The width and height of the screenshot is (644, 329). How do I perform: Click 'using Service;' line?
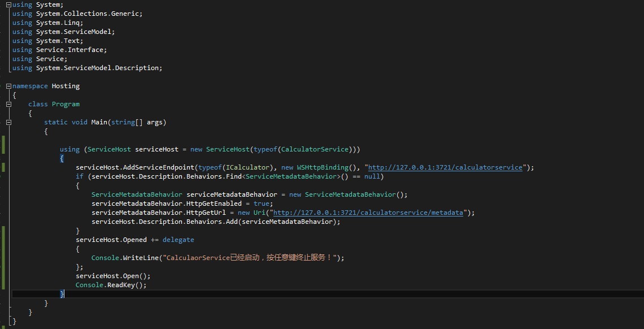pyautogui.click(x=40, y=59)
